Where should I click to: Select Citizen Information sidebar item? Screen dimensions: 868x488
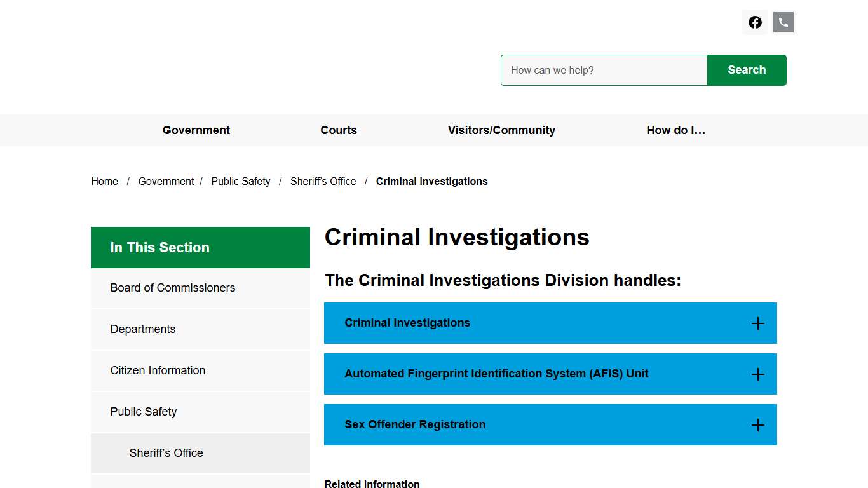click(158, 370)
